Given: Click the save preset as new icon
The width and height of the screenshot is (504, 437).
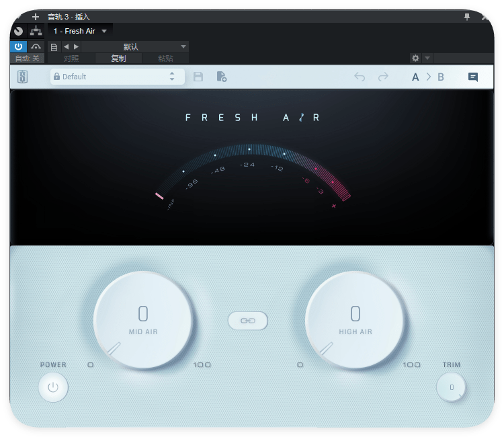Looking at the screenshot, I should point(222,77).
